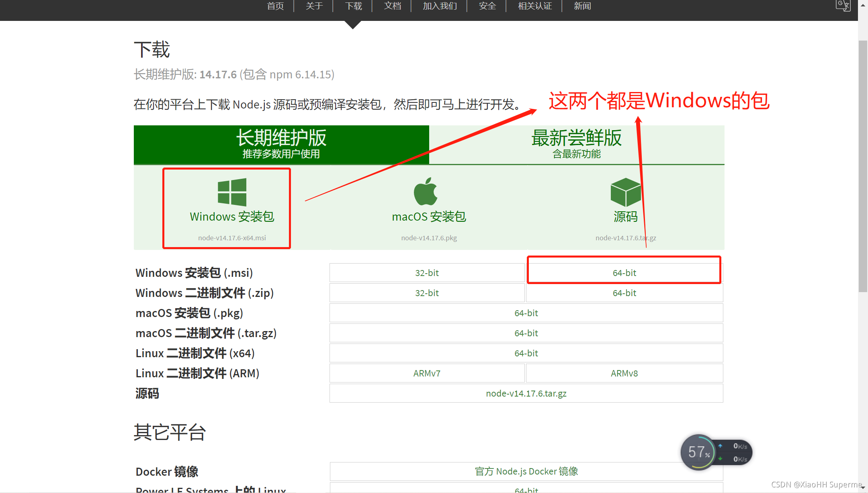Image resolution: width=868 pixels, height=493 pixels.
Task: Open the 首页 nav menu item
Action: coord(275,6)
